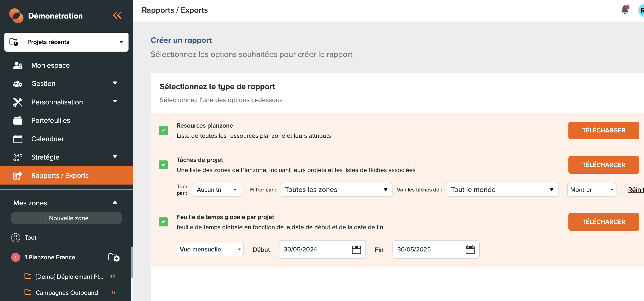Viewport: 644px width, 301px height.
Task: Open the Fin date calendar picker icon
Action: pos(470,249)
